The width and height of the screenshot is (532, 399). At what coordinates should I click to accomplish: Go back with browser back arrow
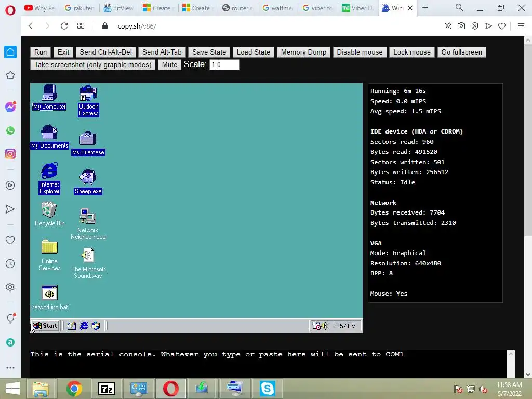(31, 26)
